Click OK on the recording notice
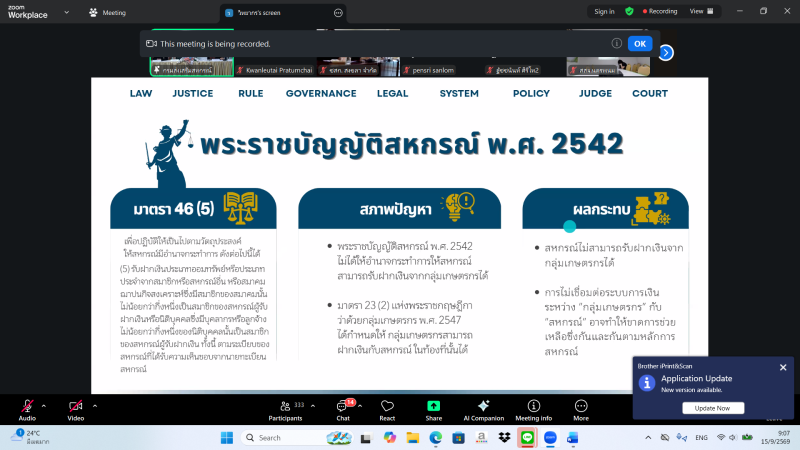The height and width of the screenshot is (450, 800). (x=640, y=44)
